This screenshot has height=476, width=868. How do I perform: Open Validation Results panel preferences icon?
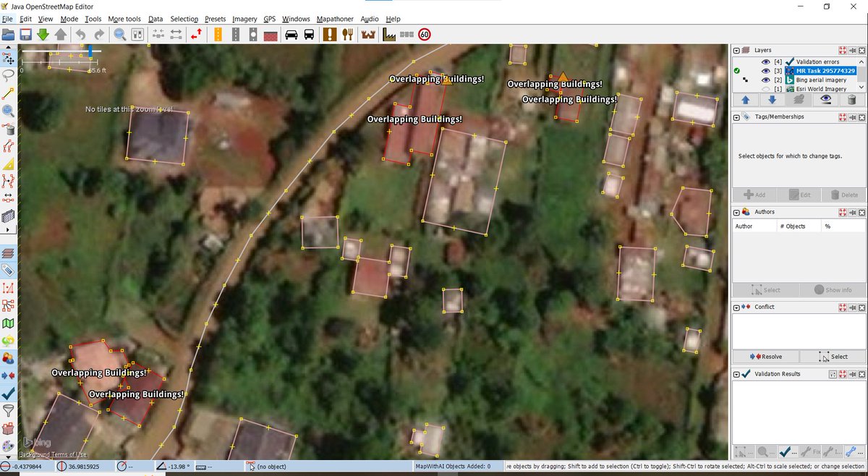coord(833,374)
